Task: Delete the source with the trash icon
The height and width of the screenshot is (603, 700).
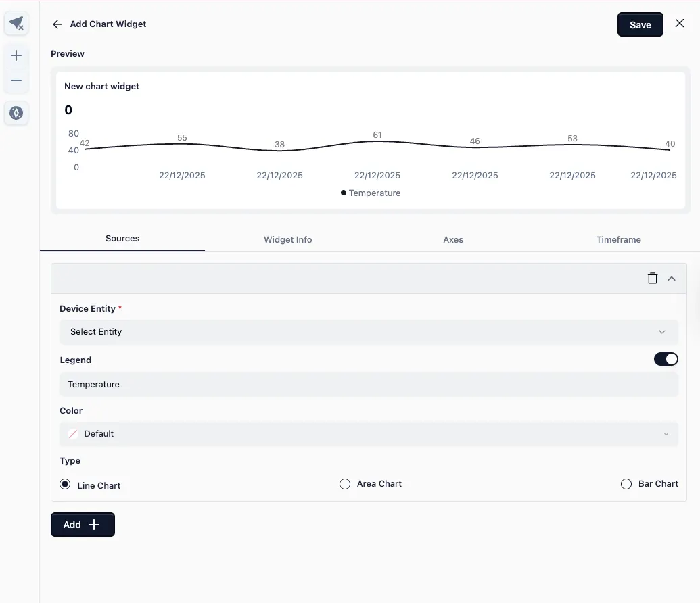Action: pyautogui.click(x=652, y=279)
